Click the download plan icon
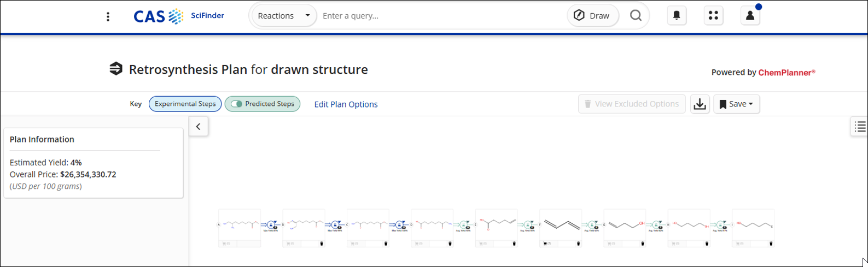Viewport: 868px width, 267px height. 700,104
